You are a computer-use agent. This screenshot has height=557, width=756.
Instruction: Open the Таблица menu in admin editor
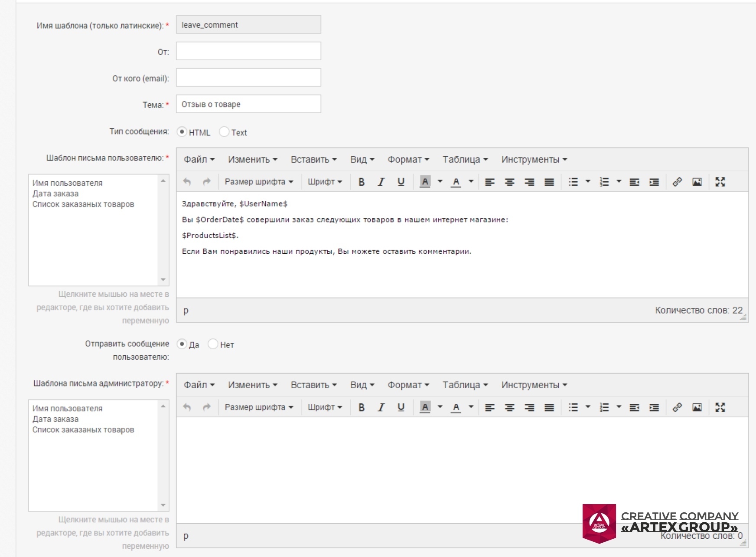465,385
